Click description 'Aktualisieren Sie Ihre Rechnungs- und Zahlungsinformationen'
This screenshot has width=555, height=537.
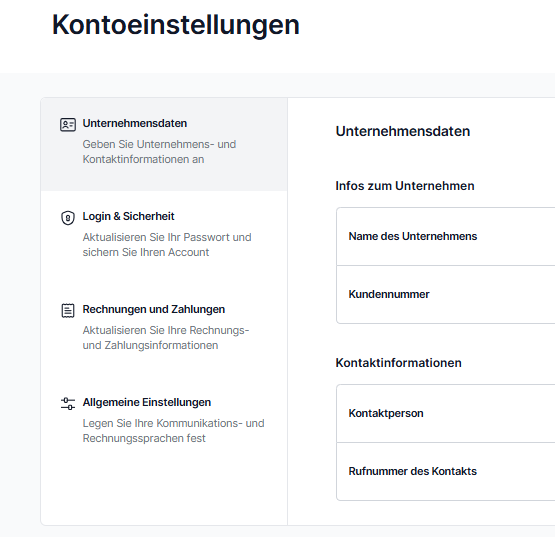click(166, 338)
